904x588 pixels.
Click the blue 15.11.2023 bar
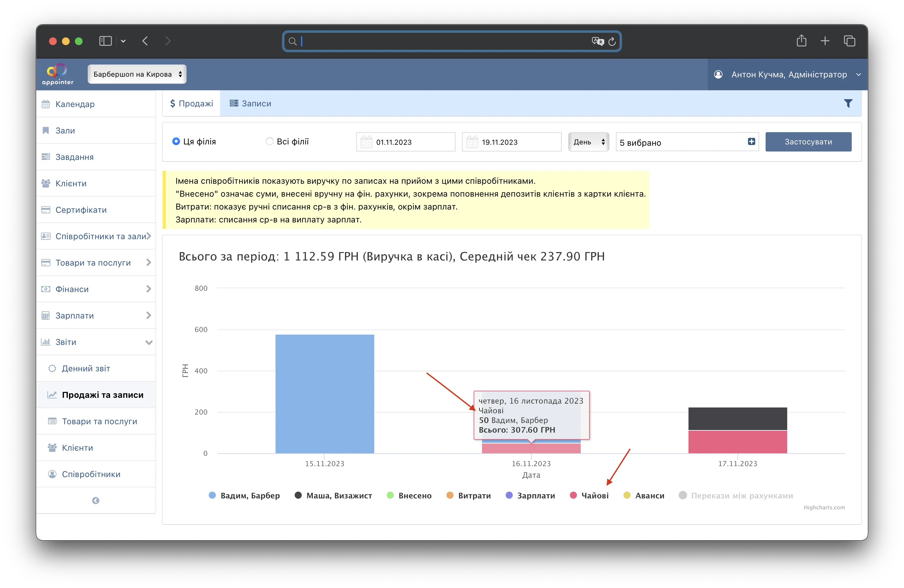[324, 394]
